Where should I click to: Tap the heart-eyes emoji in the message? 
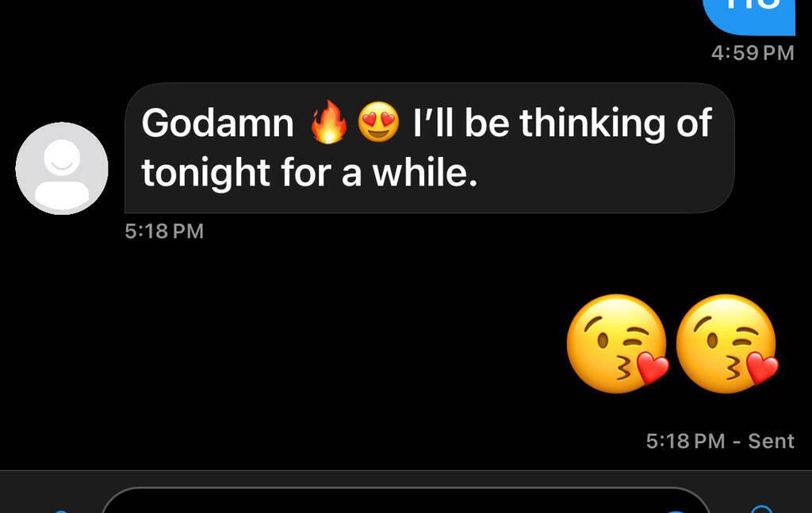(x=378, y=122)
